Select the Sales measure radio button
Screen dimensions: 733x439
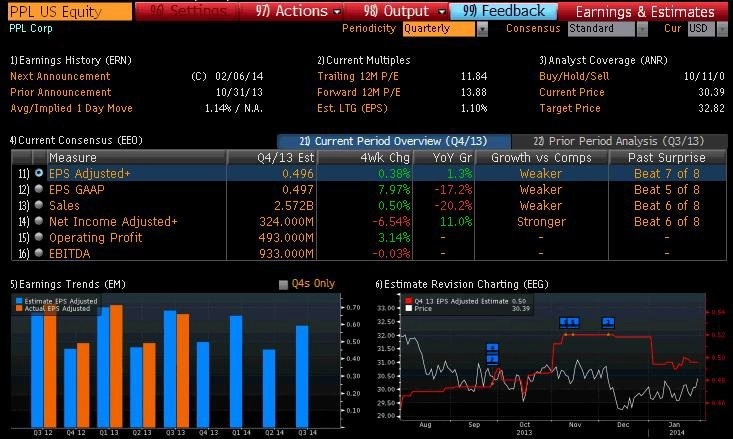pos(39,205)
